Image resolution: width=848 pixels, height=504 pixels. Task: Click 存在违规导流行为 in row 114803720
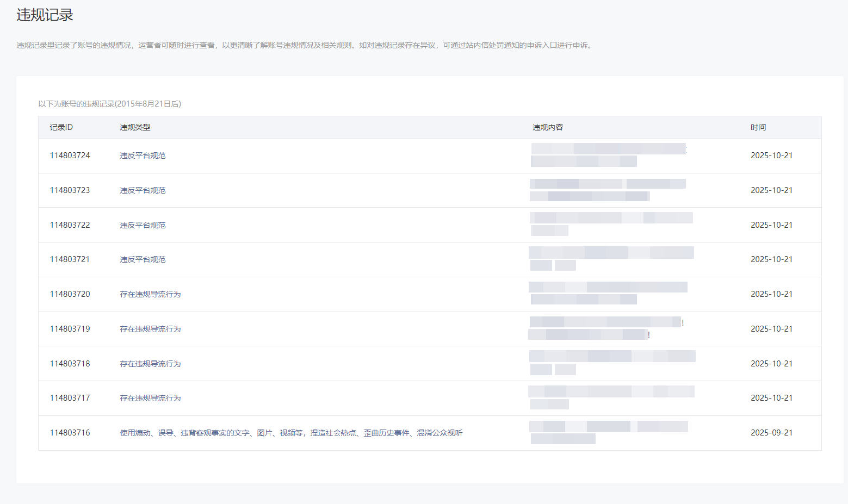(x=150, y=294)
